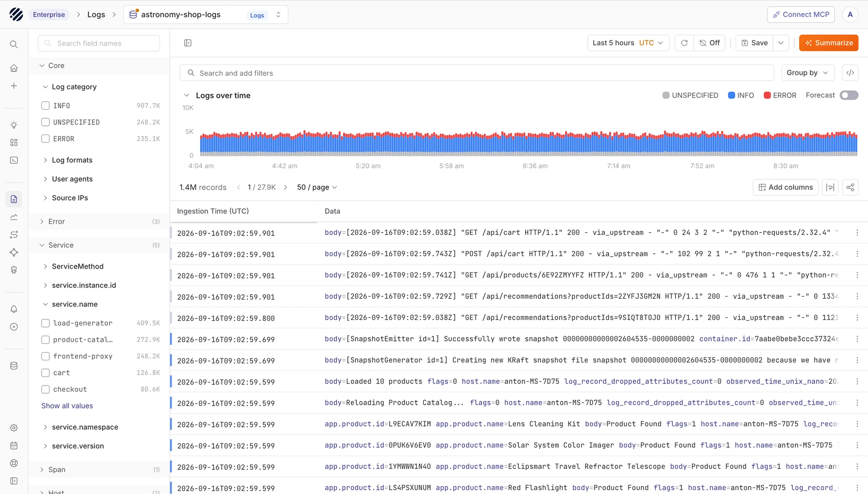Open the Group by dropdown
Screen dimensions: 868x494
[808, 73]
